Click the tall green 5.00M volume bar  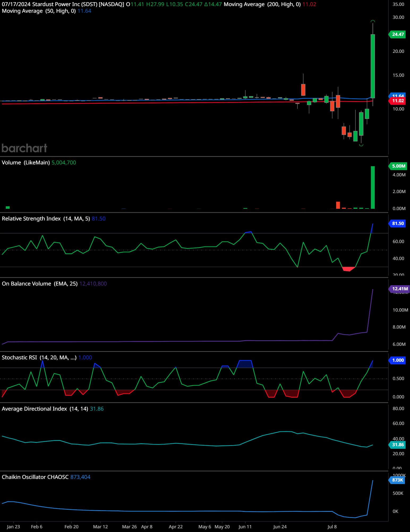(x=373, y=188)
